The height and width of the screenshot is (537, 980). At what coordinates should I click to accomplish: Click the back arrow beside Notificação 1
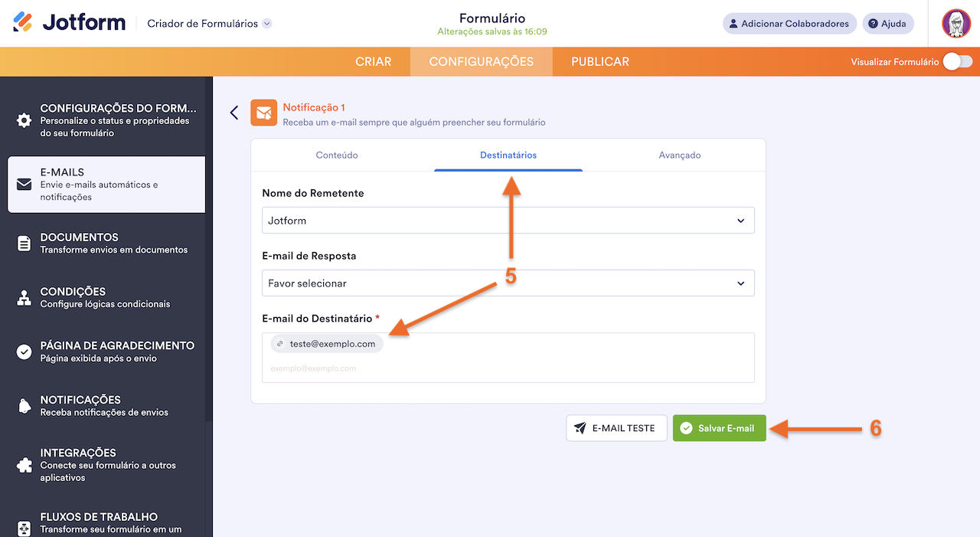pos(234,112)
